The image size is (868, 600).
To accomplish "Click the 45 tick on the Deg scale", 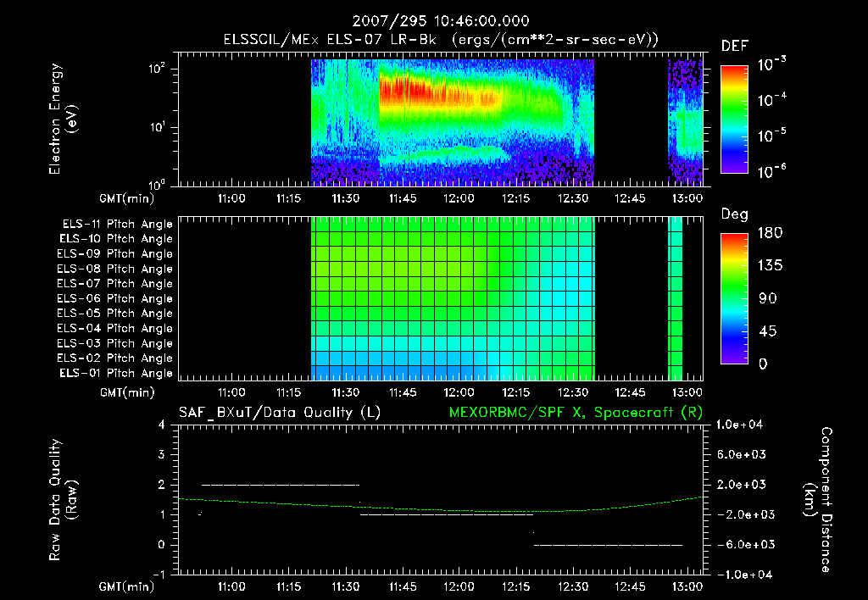I will point(768,331).
